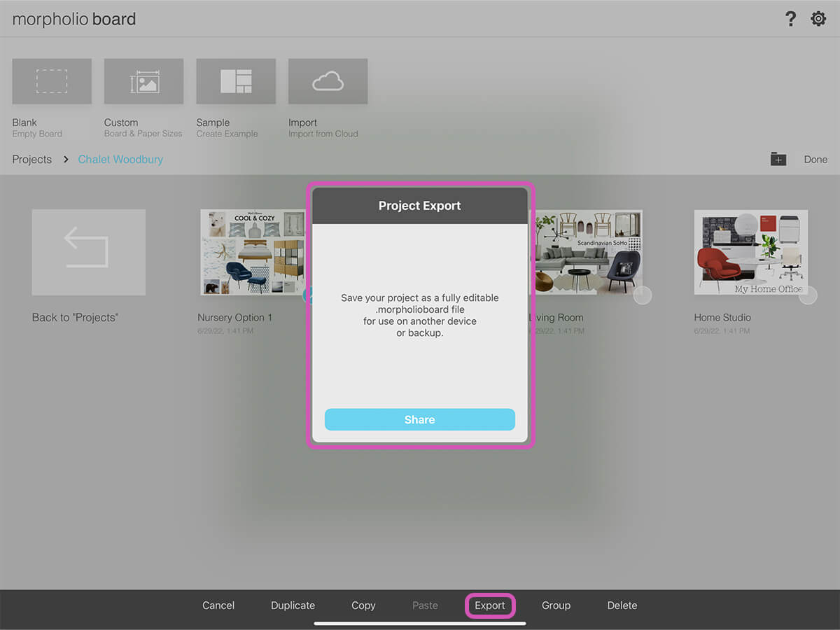
Task: Tap Copy in bottom toolbar
Action: [363, 605]
